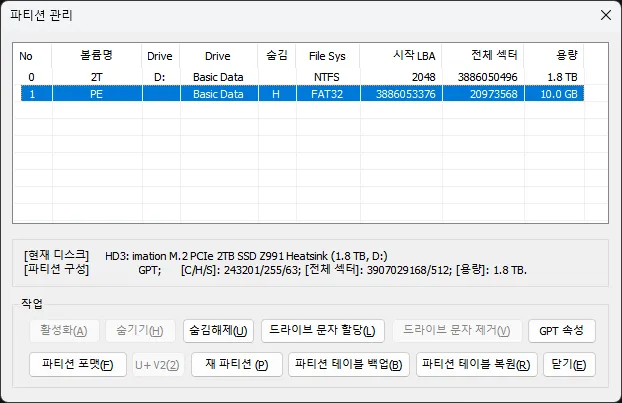Click the 용량 column header
The height and width of the screenshot is (403, 622).
[555, 57]
